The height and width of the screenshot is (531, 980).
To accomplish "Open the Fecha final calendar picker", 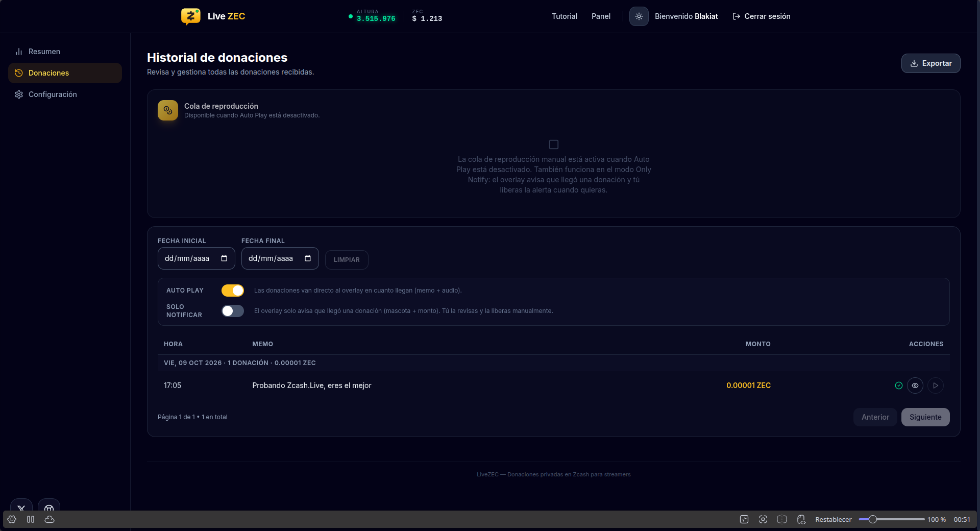I will tap(308, 258).
